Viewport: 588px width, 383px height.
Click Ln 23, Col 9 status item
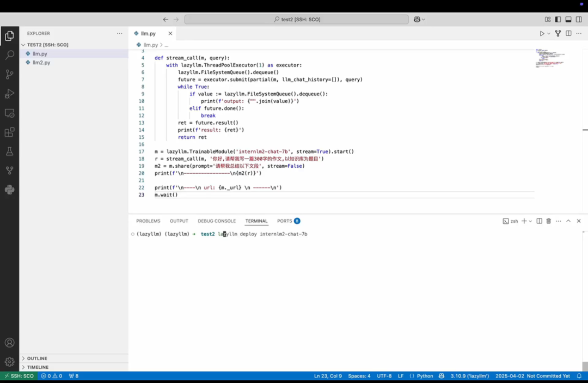328,376
